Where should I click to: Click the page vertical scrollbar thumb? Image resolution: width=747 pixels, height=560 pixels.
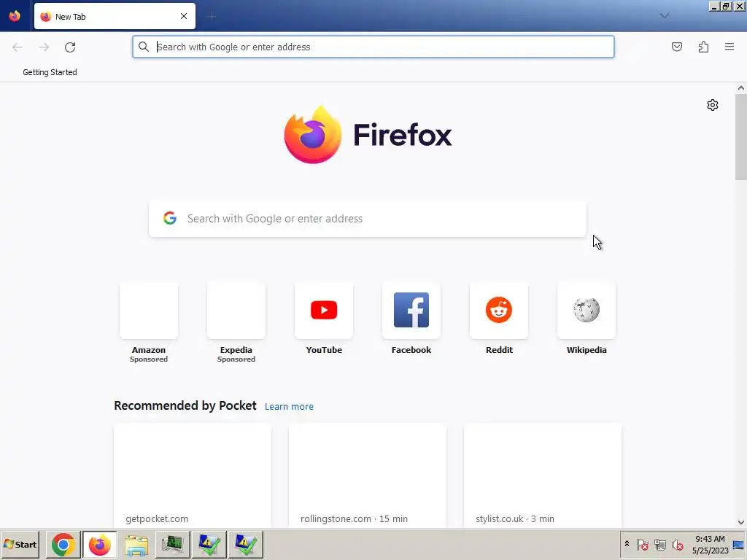click(x=741, y=136)
